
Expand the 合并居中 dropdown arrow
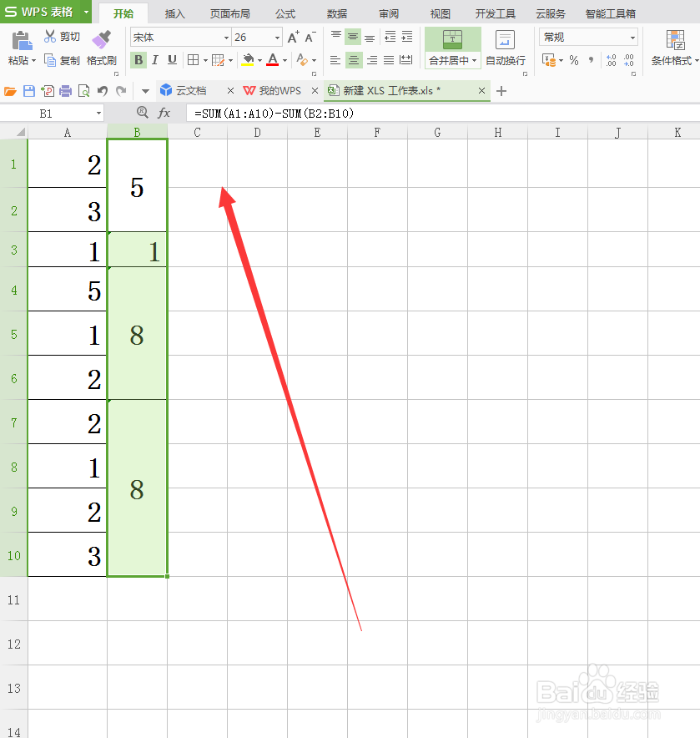pos(474,61)
